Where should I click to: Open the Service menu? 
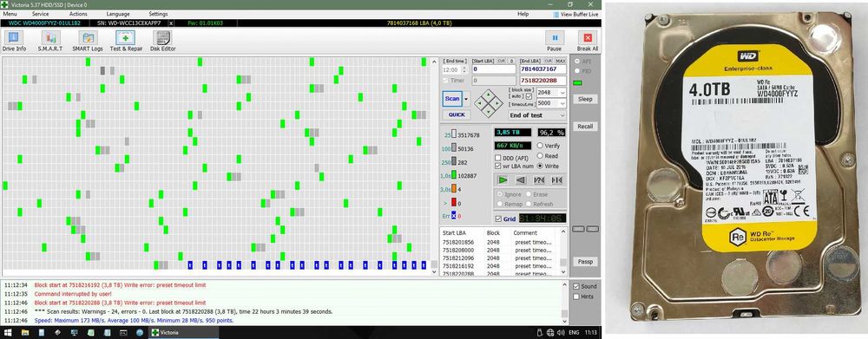point(41,14)
